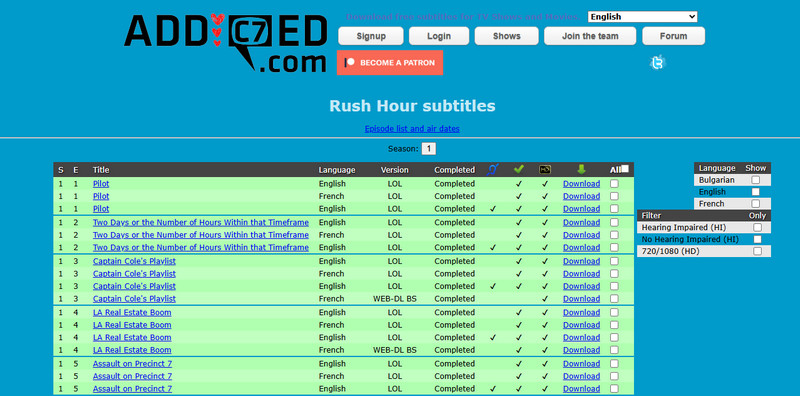Viewport: 800px width, 396px height.
Task: Open Episode list and air dates link
Action: pos(412,129)
